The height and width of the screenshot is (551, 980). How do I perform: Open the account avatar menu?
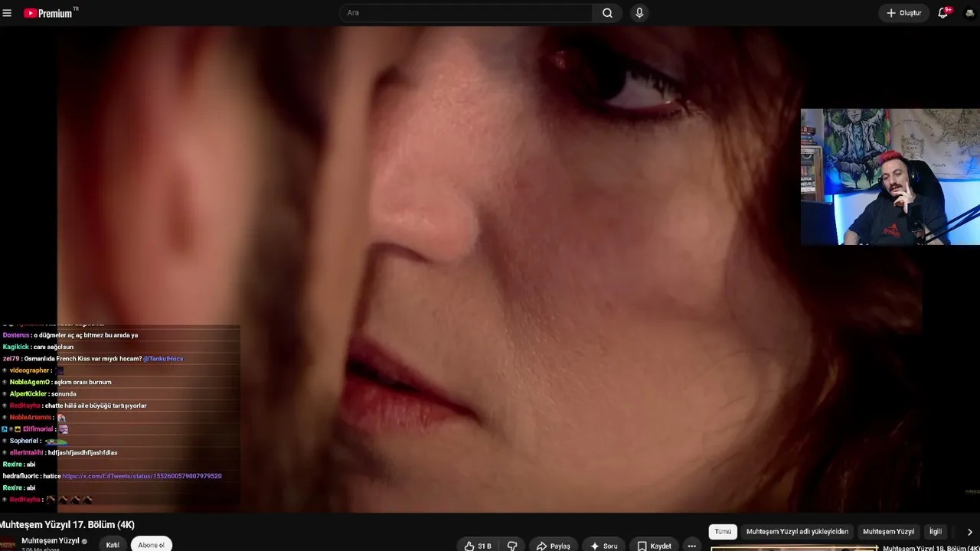click(970, 13)
